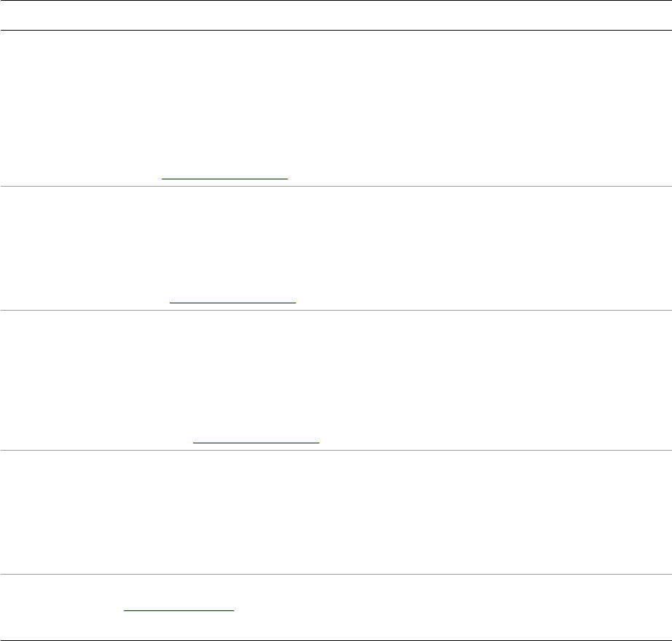The image size is (672, 641).
Task: Click the separator line below the fourth body row
Action: [335, 574]
